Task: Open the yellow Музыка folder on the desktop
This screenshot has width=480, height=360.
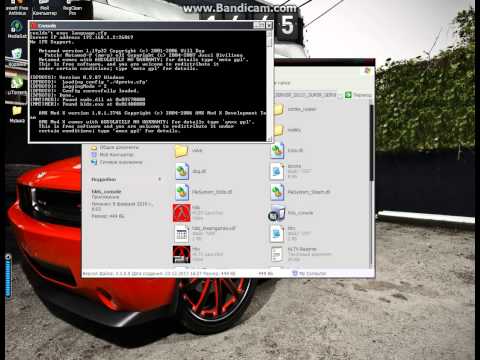Action: tap(17, 113)
